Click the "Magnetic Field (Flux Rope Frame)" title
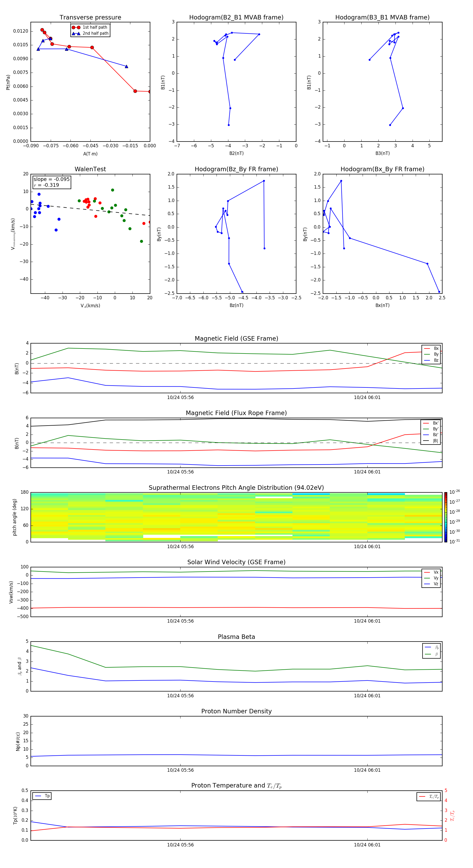The width and height of the screenshot is (473, 868). click(236, 413)
